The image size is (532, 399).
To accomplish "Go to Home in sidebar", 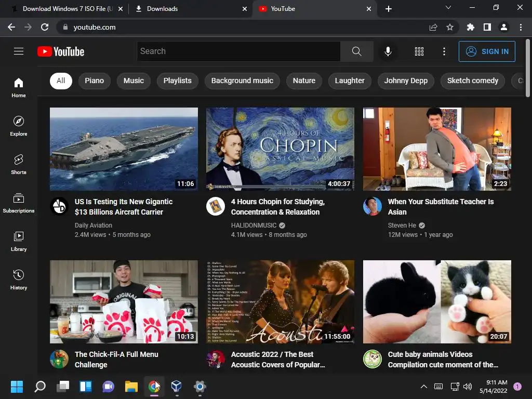I will click(x=19, y=87).
